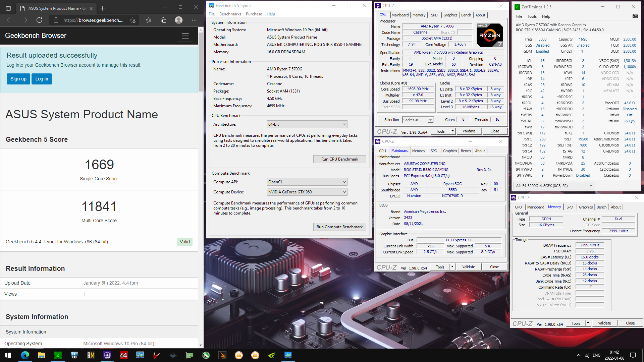
Task: Open the Edge profile avatar
Action: click(179, 20)
